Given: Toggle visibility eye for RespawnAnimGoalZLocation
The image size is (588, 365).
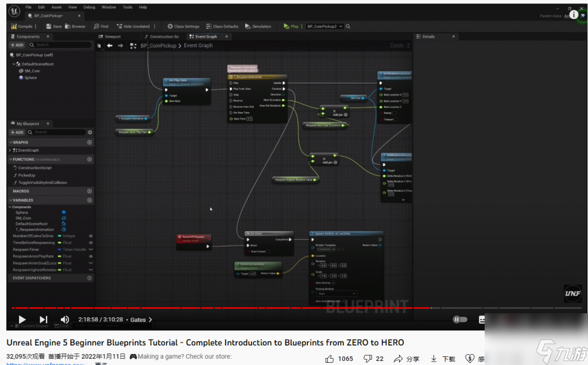Looking at the screenshot, I should [x=91, y=263].
